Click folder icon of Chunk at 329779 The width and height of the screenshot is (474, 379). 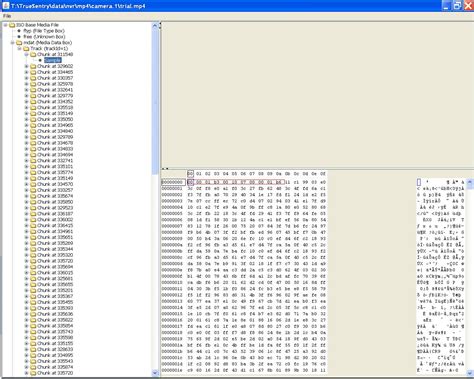tap(33, 96)
